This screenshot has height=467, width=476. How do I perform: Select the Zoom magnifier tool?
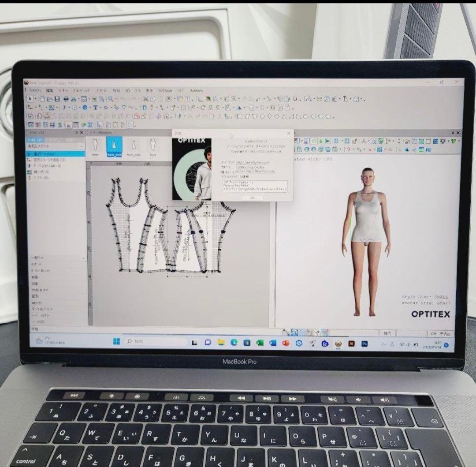coord(111,99)
